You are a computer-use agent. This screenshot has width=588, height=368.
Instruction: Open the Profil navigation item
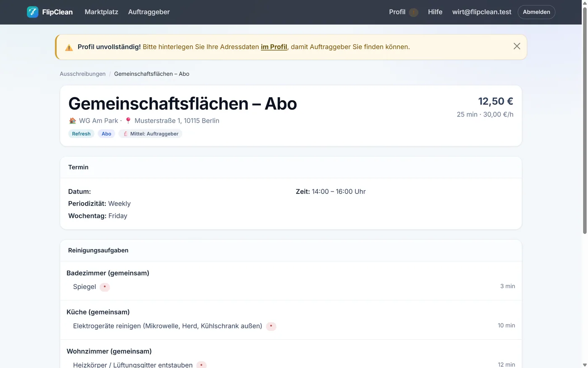[397, 12]
